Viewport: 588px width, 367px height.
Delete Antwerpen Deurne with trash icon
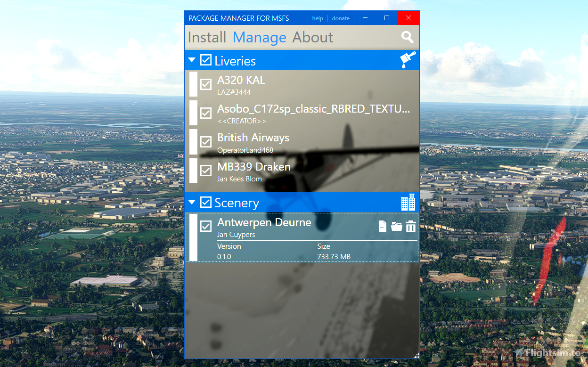(411, 226)
